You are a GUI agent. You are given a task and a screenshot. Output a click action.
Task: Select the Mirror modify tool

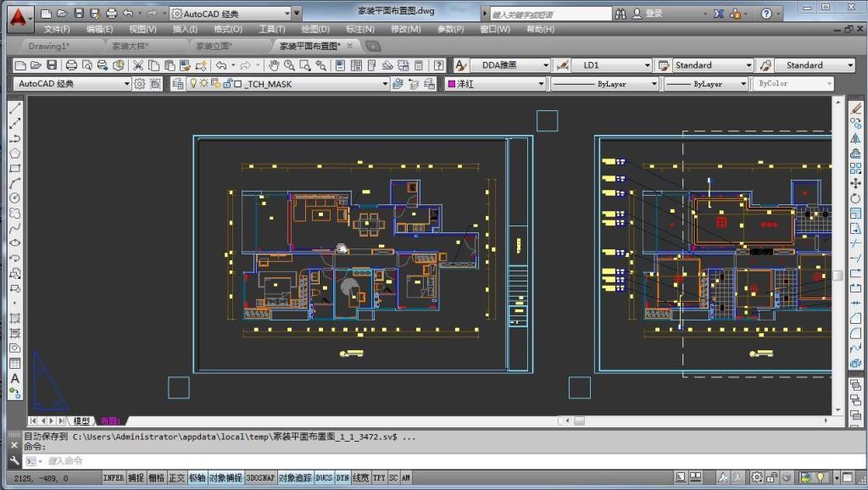(x=856, y=138)
